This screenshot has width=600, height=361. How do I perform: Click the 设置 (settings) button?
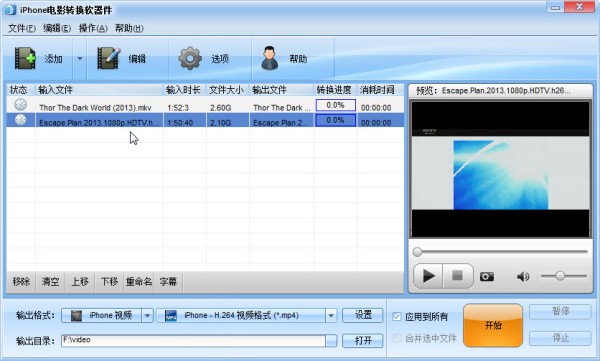[363, 315]
